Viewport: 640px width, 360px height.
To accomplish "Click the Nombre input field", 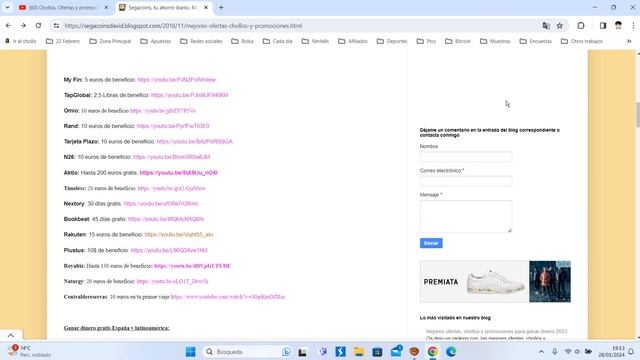I will 466,157.
